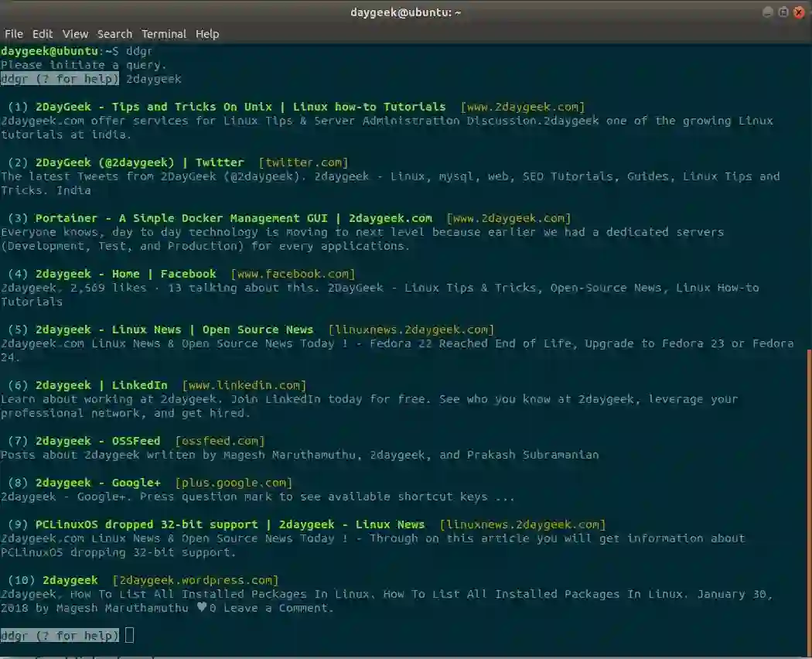The width and height of the screenshot is (812, 659).
Task: Click the title '2daygeek - Google+'
Action: [98, 483]
